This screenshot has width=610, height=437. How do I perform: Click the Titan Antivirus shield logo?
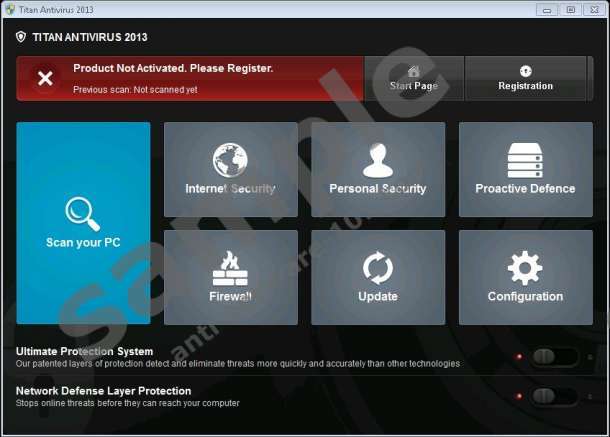[21, 37]
